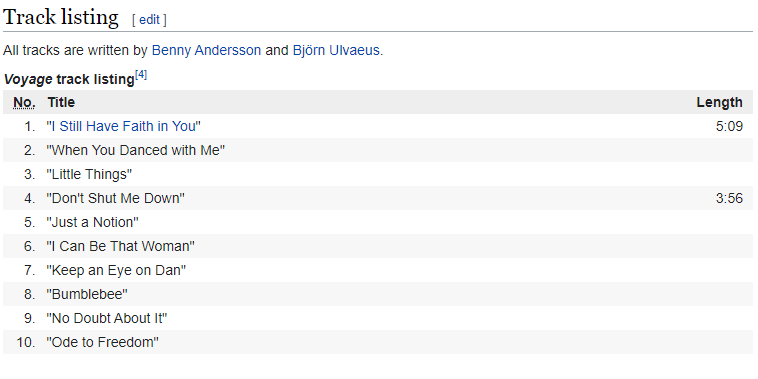
Task: Click the Track listing section heading
Action: [x=60, y=17]
